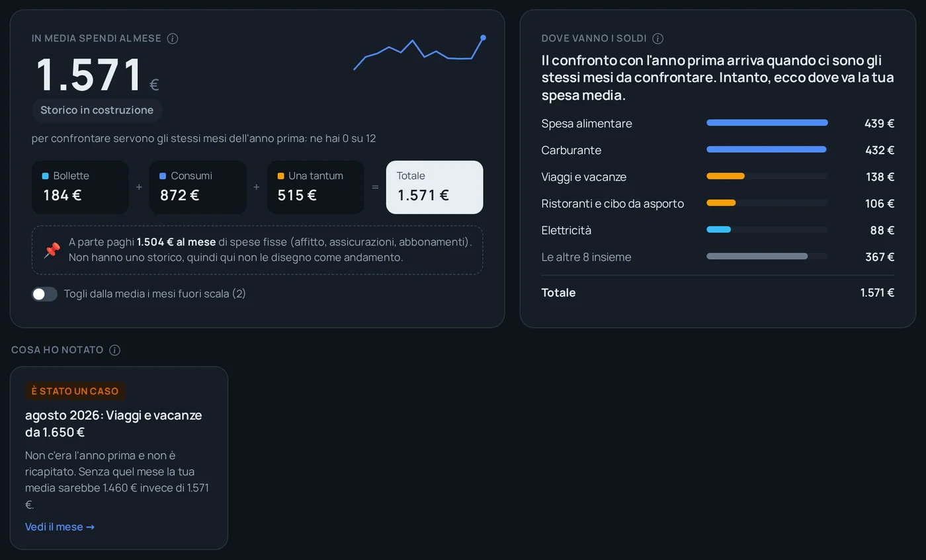
Task: Expand the 'Le altre 8 insieme' row
Action: [x=718, y=257]
